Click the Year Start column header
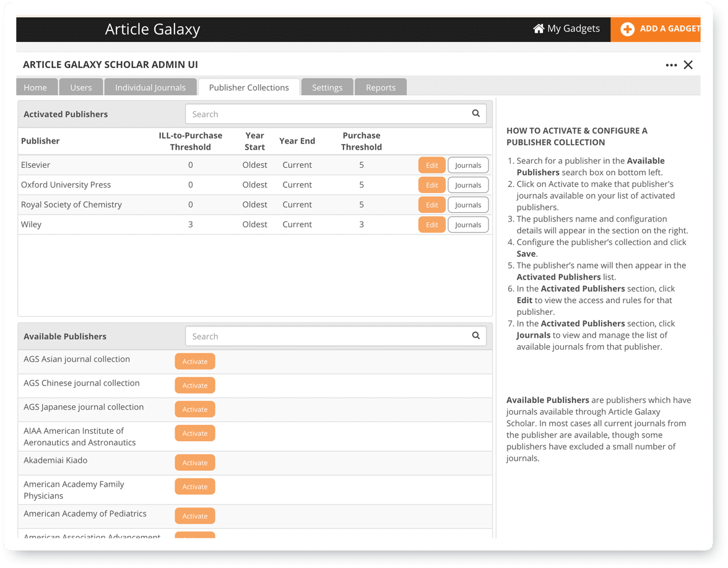Screen dimensions: 728x568 click(255, 141)
